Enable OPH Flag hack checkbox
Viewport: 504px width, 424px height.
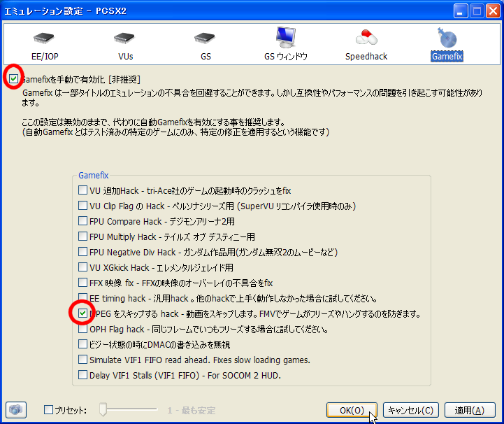coord(82,329)
